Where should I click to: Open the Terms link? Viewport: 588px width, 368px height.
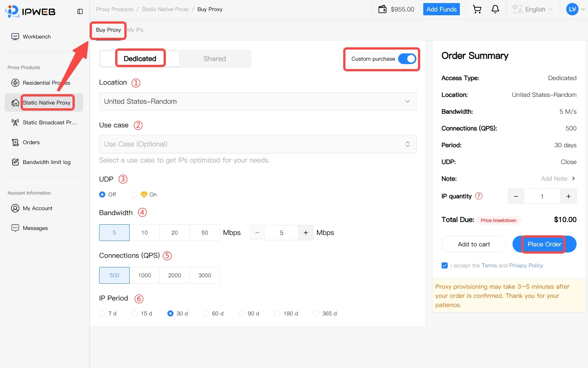point(489,265)
